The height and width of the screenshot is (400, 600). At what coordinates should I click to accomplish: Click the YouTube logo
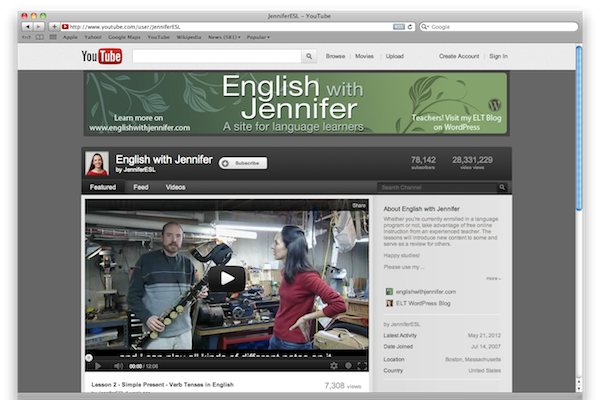tap(102, 56)
